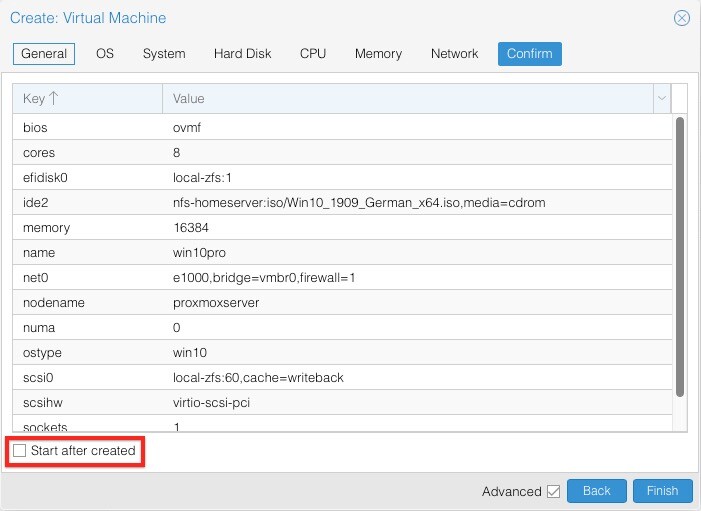Switch to the OS tab
Image resolution: width=701 pixels, height=511 pixels.
pyautogui.click(x=105, y=54)
